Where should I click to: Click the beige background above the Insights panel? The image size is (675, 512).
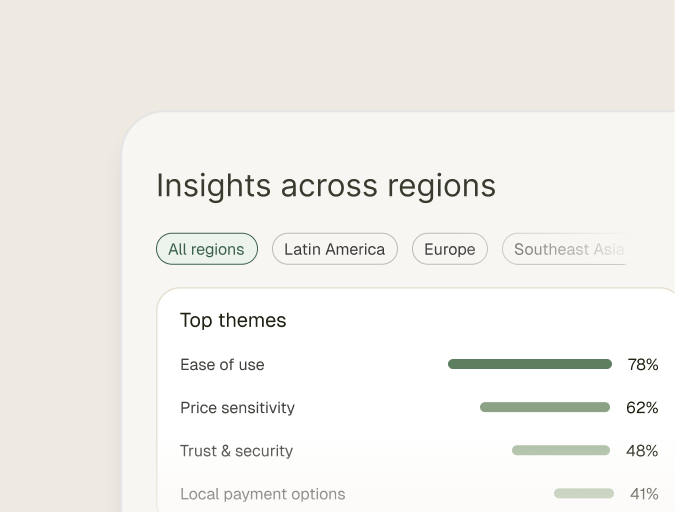click(x=337, y=55)
